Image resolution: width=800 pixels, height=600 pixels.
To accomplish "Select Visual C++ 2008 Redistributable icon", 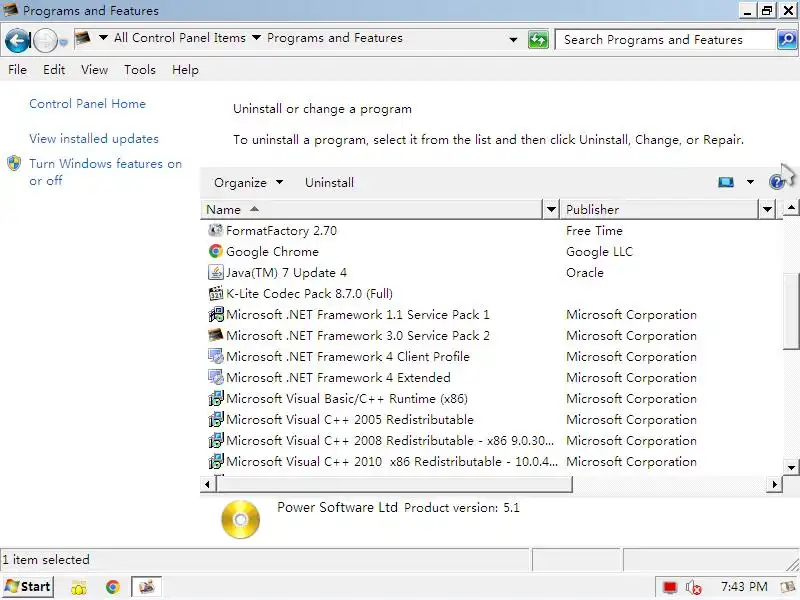I will [x=215, y=440].
